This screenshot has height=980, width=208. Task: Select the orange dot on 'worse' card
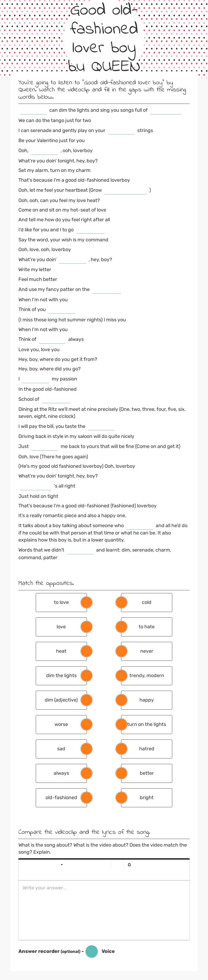click(x=86, y=724)
